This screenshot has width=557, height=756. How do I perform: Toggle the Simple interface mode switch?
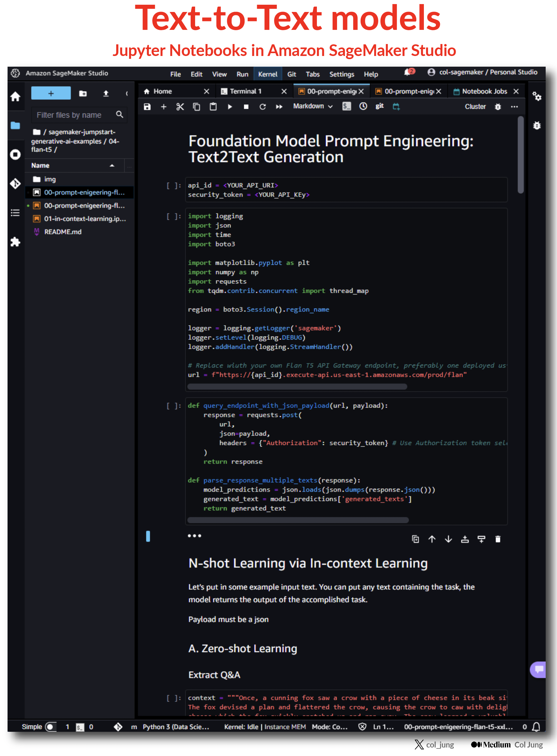pos(51,727)
